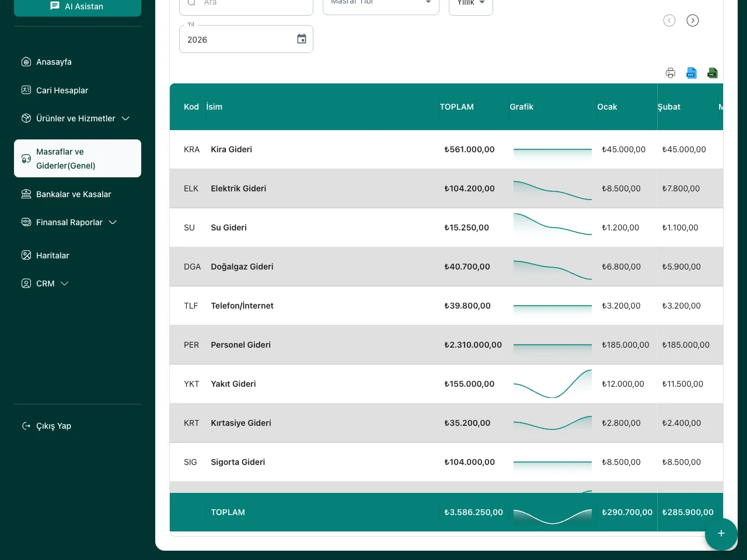Click the AI Asistan button

78,6
